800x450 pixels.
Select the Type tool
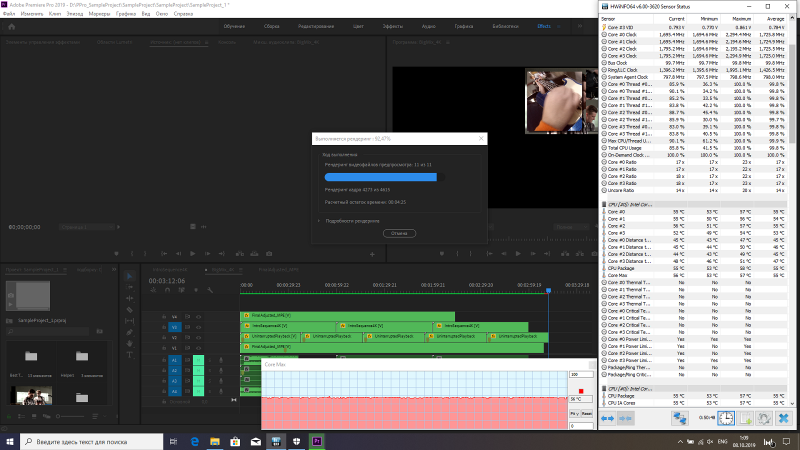tap(130, 355)
